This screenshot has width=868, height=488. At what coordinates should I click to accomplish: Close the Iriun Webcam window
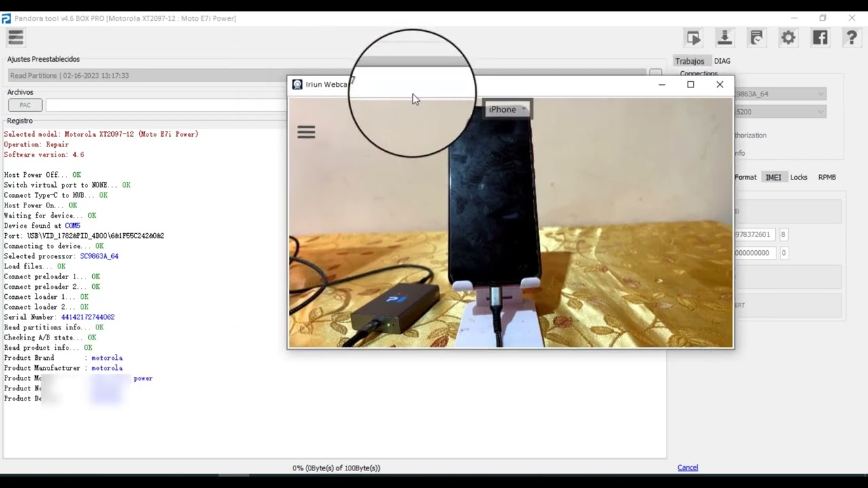coord(719,85)
